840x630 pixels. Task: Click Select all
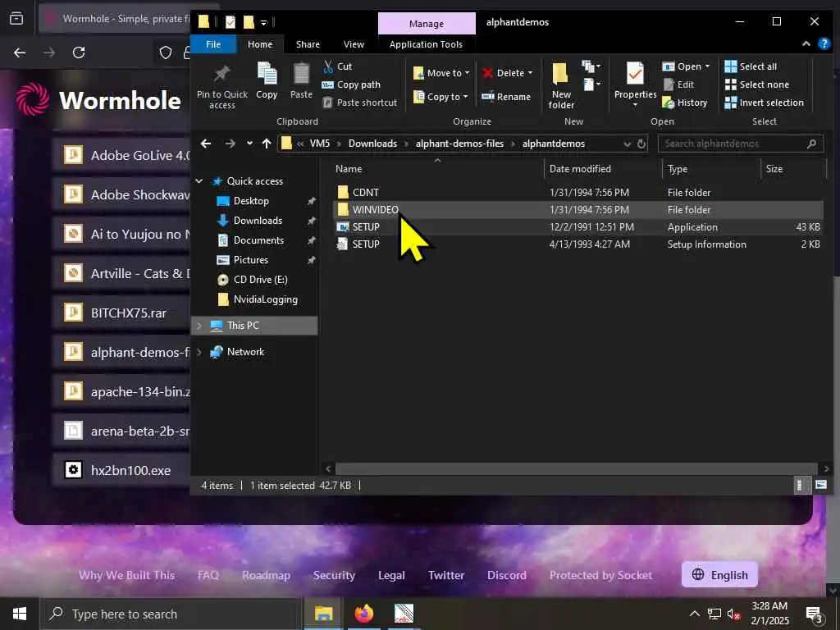tap(751, 66)
